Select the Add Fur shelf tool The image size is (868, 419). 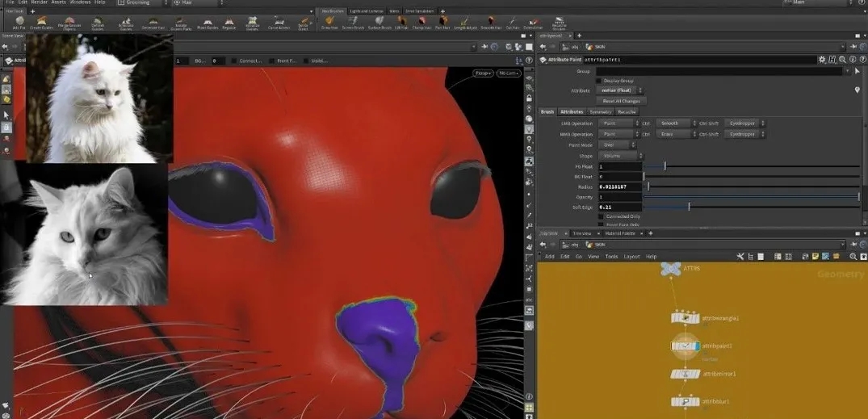click(19, 23)
